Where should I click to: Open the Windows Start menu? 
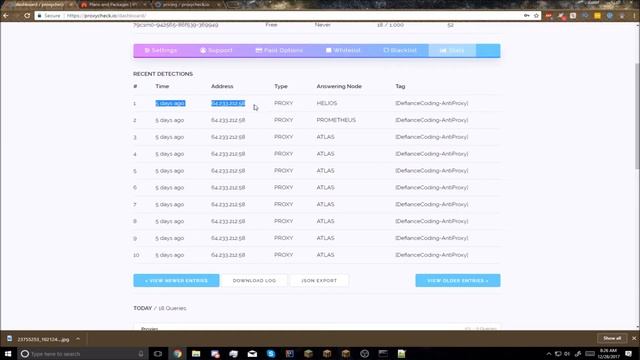point(8,354)
